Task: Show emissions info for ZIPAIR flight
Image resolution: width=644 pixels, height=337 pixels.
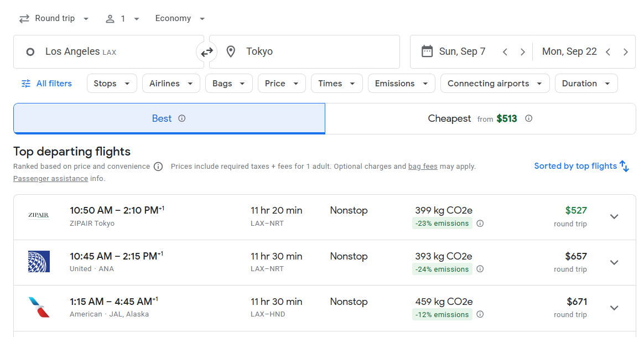Action: (x=480, y=224)
